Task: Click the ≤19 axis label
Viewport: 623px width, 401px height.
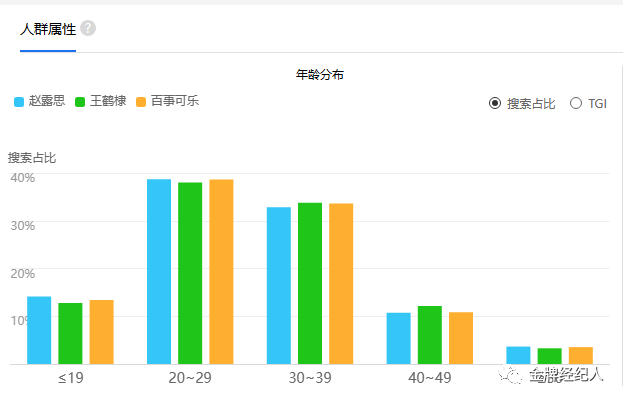Action: coord(71,378)
